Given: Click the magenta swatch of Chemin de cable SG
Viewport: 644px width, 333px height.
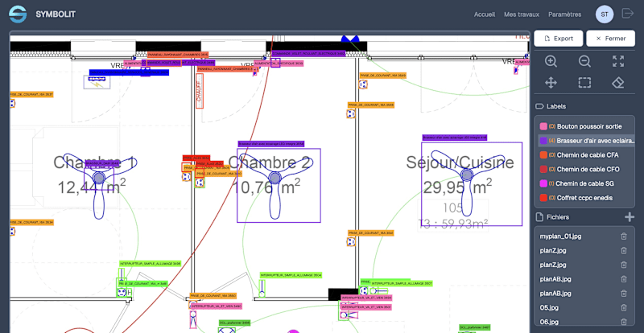Looking at the screenshot, I should click(543, 183).
